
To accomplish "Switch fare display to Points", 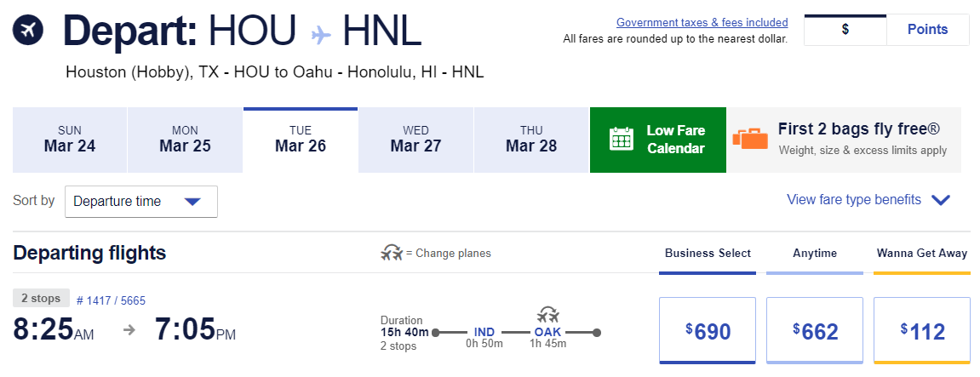I will coord(927,30).
